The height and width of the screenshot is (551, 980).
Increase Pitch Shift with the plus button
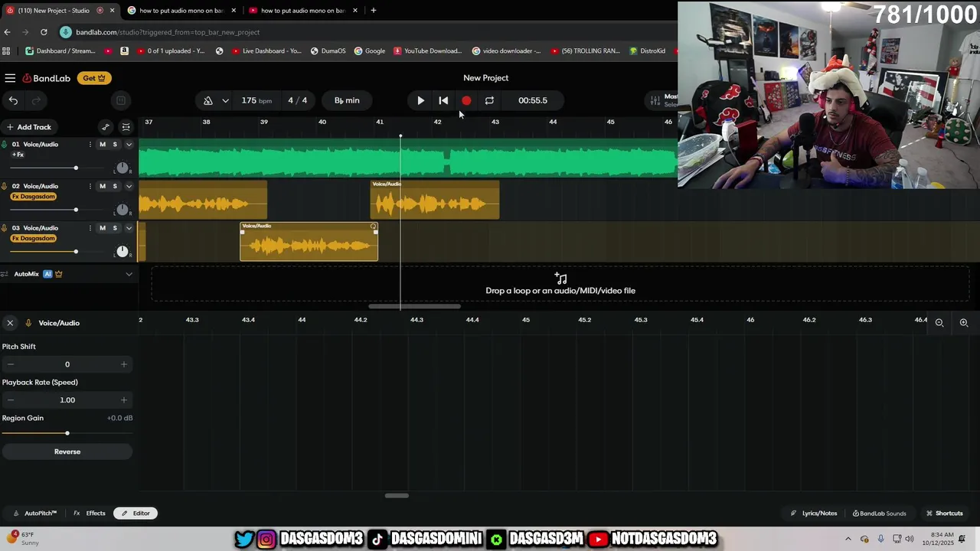124,364
